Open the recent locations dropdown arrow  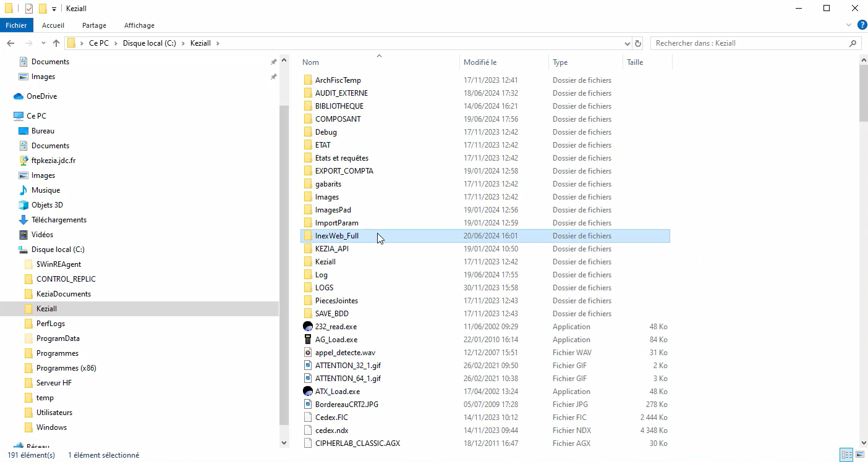click(x=43, y=43)
